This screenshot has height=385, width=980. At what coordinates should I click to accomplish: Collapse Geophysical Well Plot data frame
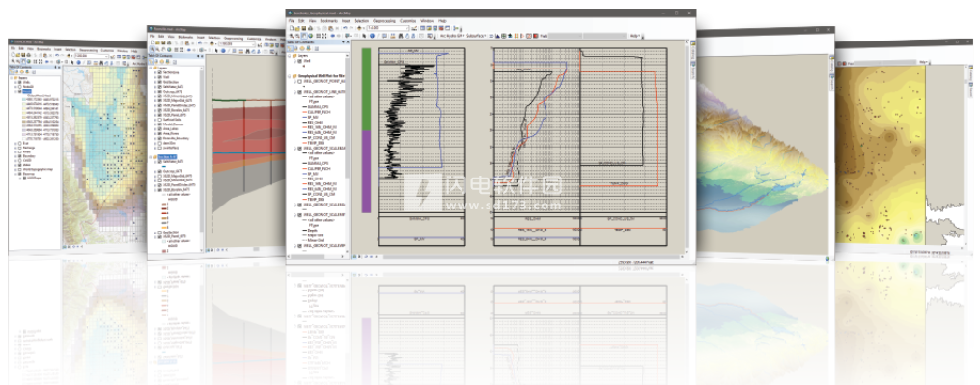click(290, 76)
